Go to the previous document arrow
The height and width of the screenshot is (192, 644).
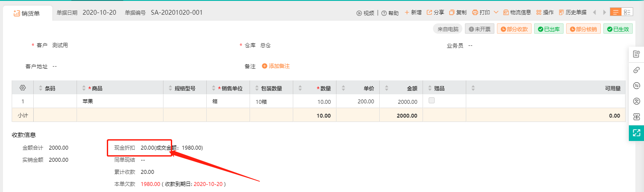(x=594, y=13)
